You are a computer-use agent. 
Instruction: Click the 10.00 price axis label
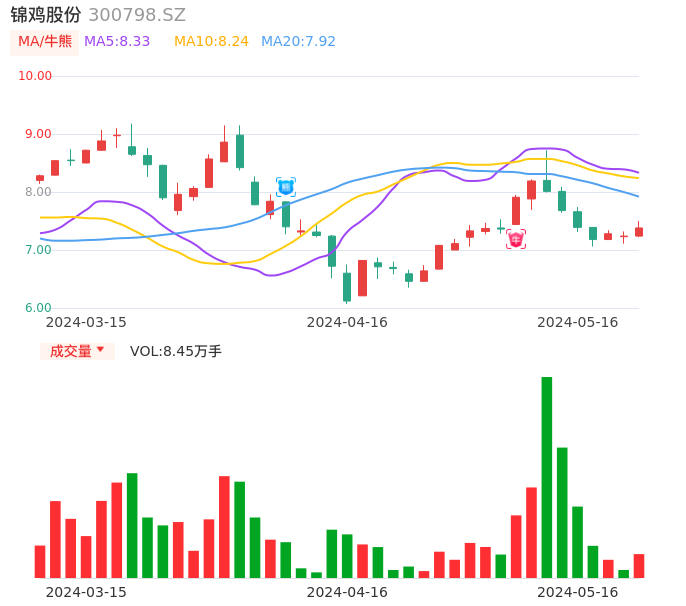(36, 76)
